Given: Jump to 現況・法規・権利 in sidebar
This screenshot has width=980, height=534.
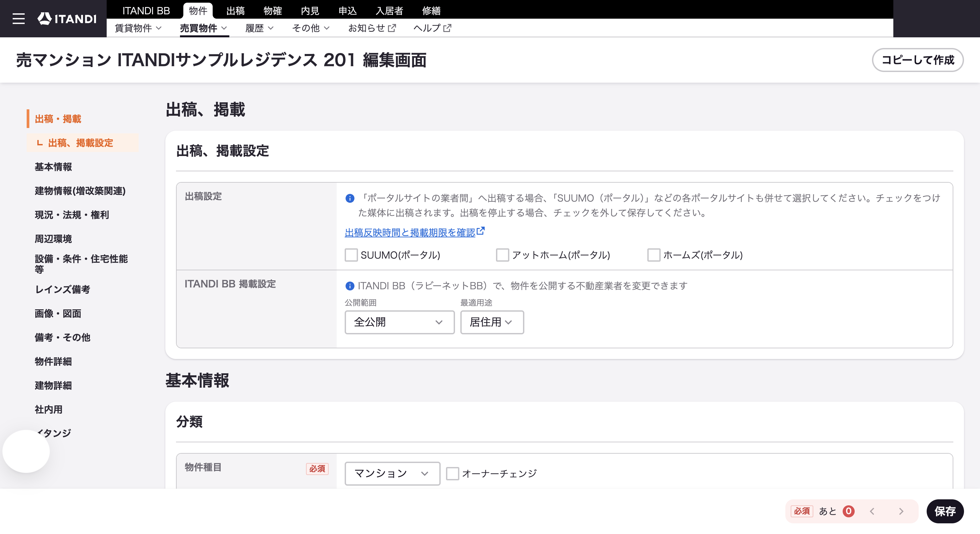Looking at the screenshot, I should pos(72,215).
